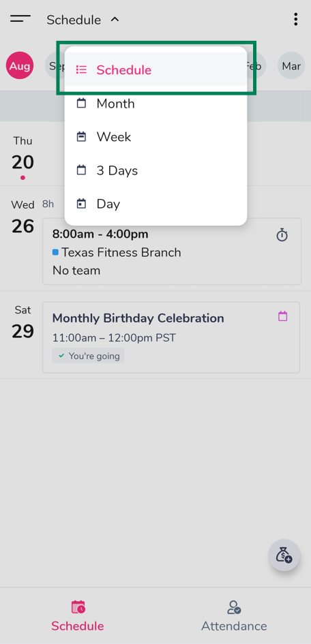Pick the 3 Days view option
Image resolution: width=311 pixels, height=644 pixels.
tap(155, 170)
